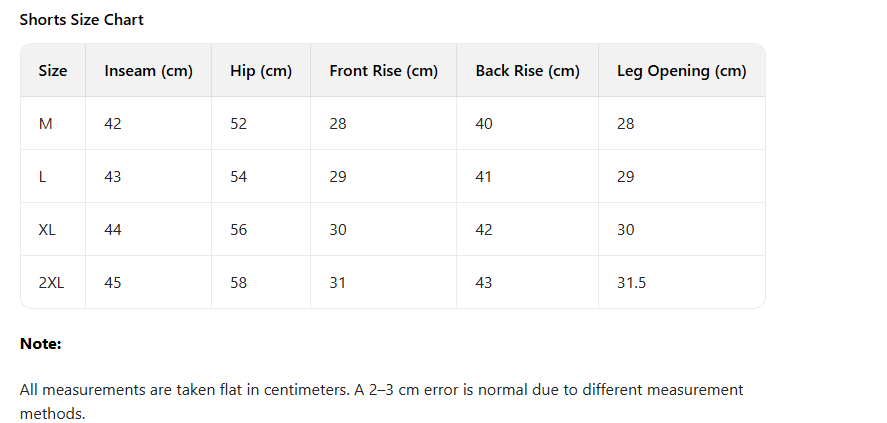Select the back rise value 43
887x423 pixels.
tap(484, 283)
